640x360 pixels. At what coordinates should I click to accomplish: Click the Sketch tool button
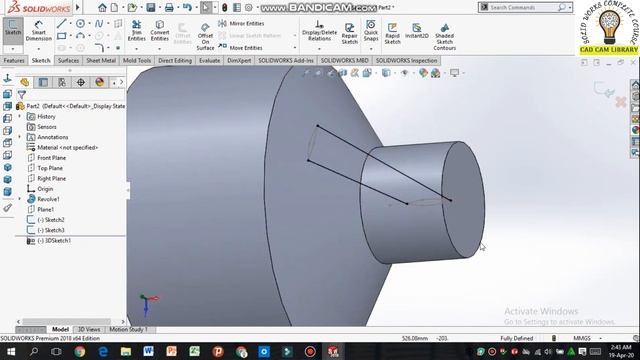[x=13, y=28]
